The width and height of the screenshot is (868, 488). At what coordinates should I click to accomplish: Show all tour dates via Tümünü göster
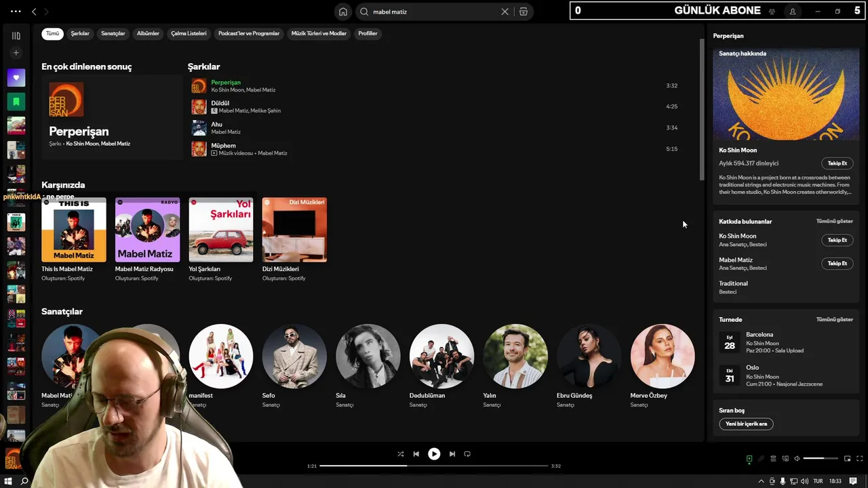[835, 319]
